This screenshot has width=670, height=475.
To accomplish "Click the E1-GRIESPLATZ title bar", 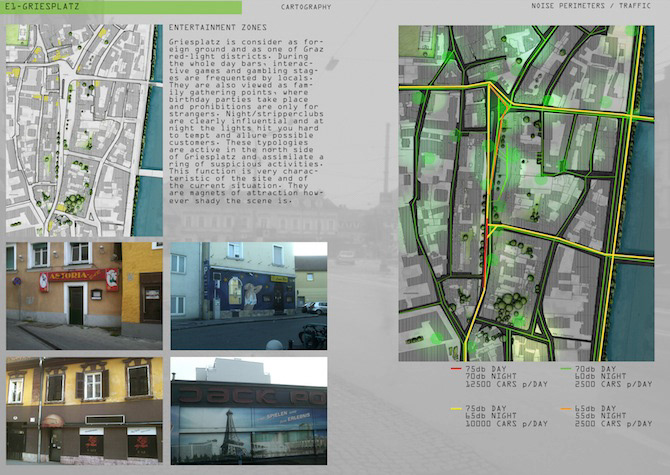I will (x=121, y=7).
